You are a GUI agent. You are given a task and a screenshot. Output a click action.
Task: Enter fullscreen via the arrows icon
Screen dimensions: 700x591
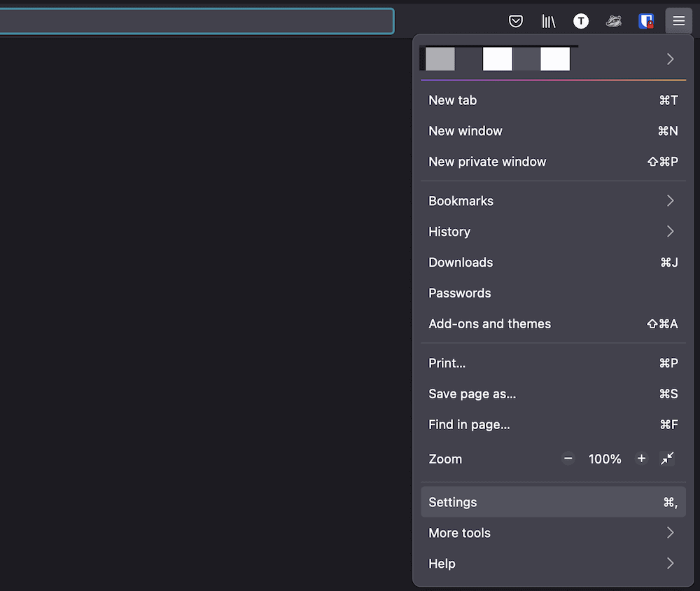coord(667,459)
